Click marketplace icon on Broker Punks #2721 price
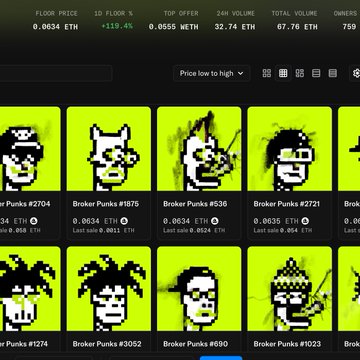 tap(305, 221)
